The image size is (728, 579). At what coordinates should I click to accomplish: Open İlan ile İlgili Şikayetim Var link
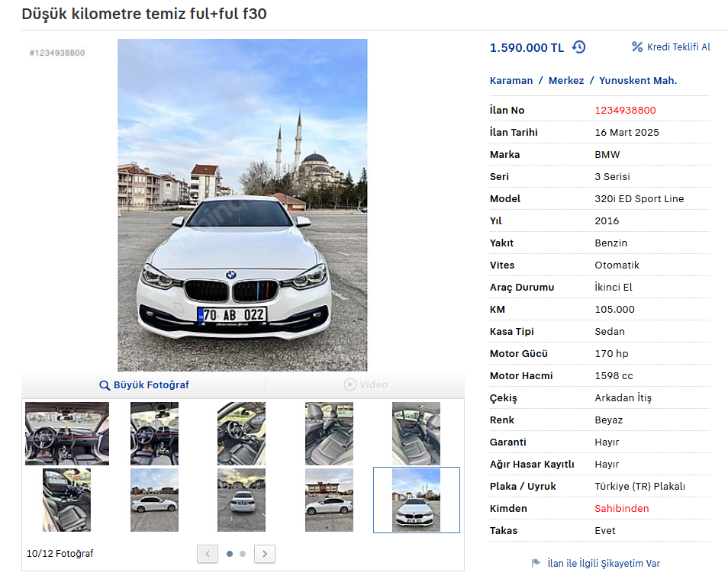[x=604, y=564]
